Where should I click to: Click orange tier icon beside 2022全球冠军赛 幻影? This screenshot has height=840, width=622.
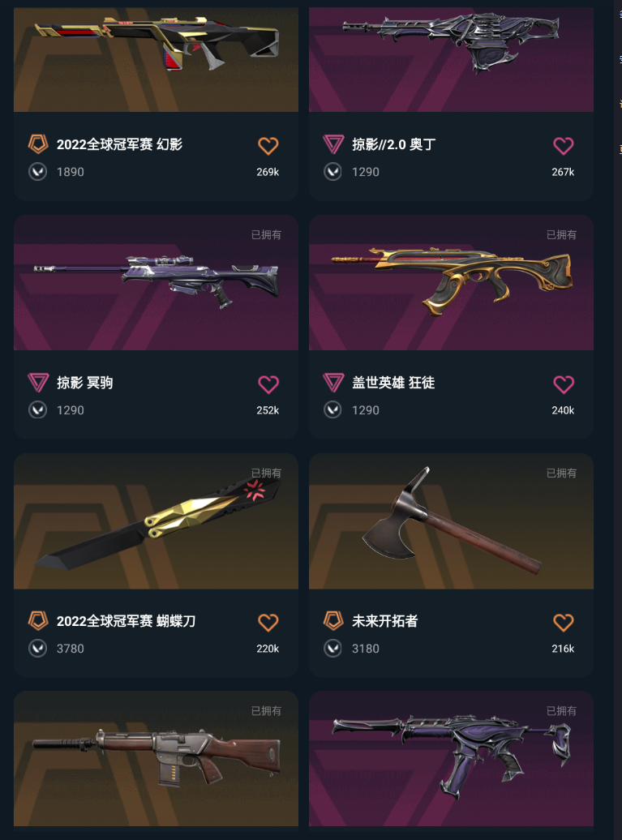(x=38, y=144)
